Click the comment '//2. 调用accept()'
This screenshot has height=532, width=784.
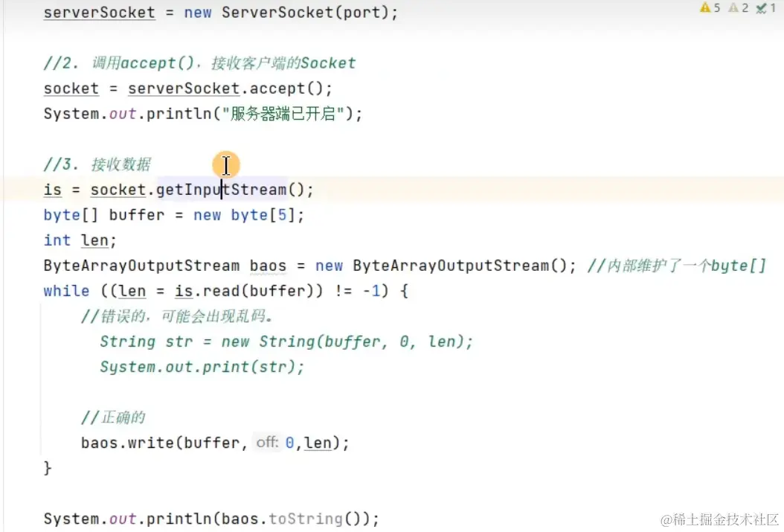point(118,63)
